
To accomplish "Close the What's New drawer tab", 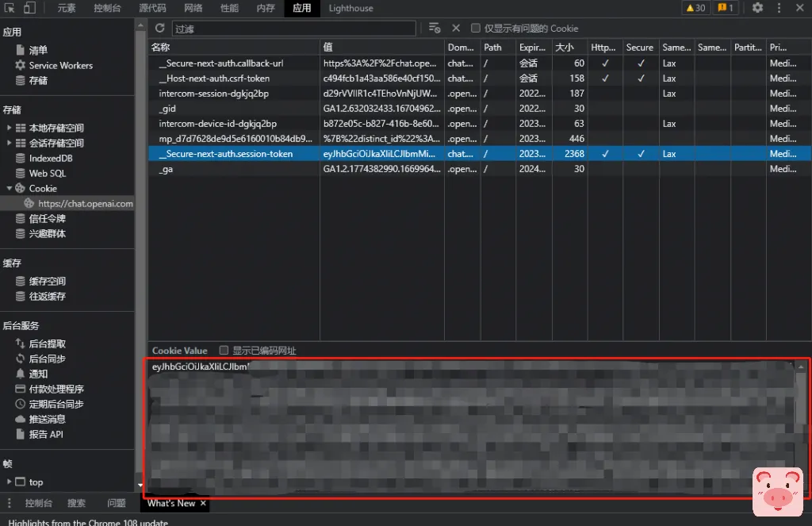I will pos(203,503).
